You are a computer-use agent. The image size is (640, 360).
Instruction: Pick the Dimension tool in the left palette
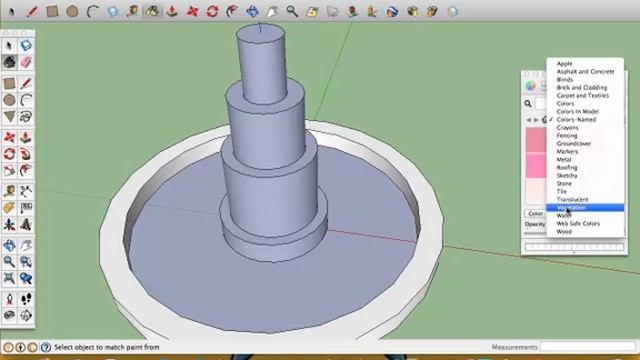click(x=26, y=191)
